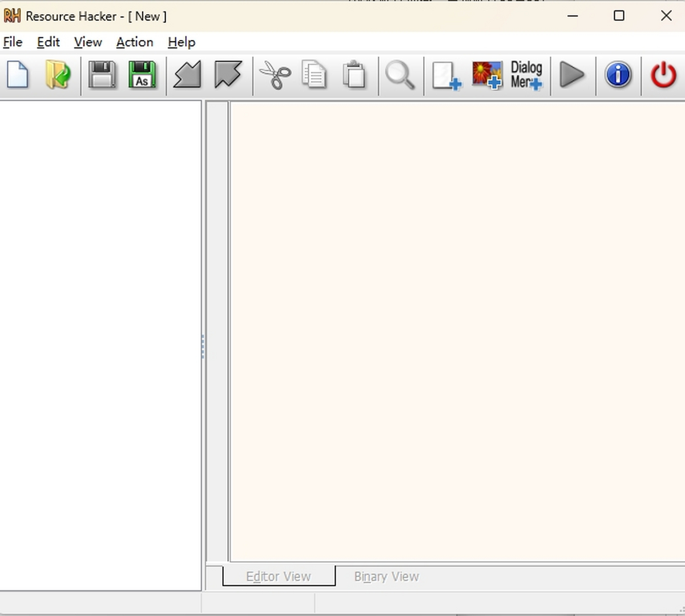685x616 pixels.
Task: Click the down-left arrow toolbar icon
Action: tap(187, 75)
